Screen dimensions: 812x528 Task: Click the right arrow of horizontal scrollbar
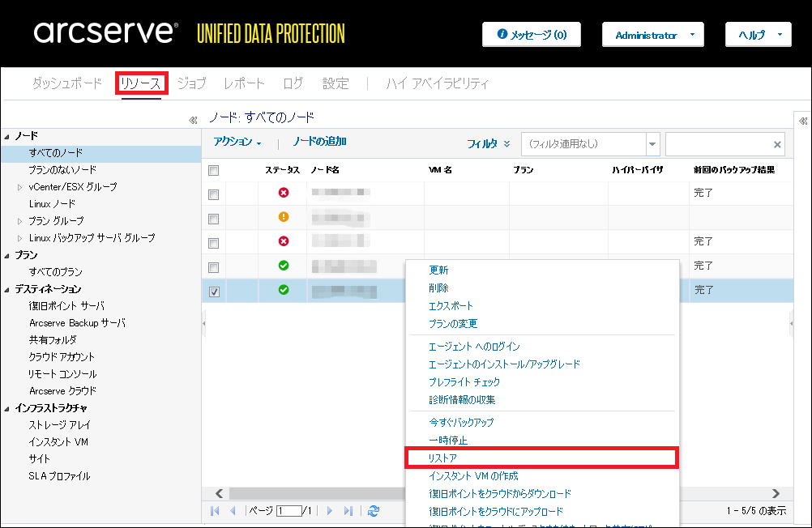pos(776,493)
